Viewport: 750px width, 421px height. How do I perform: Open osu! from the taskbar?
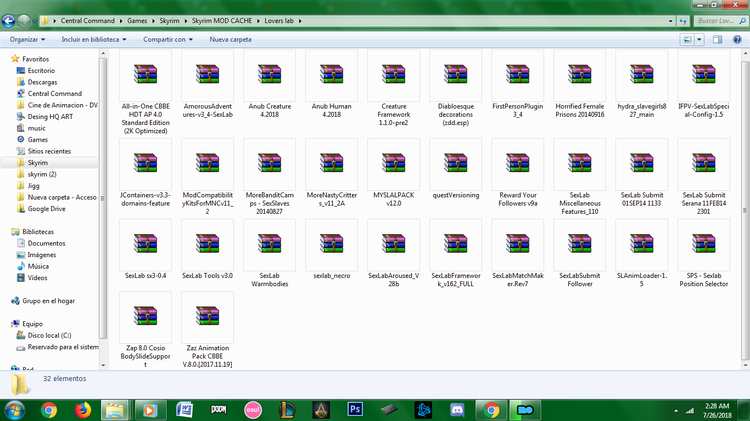(x=253, y=410)
